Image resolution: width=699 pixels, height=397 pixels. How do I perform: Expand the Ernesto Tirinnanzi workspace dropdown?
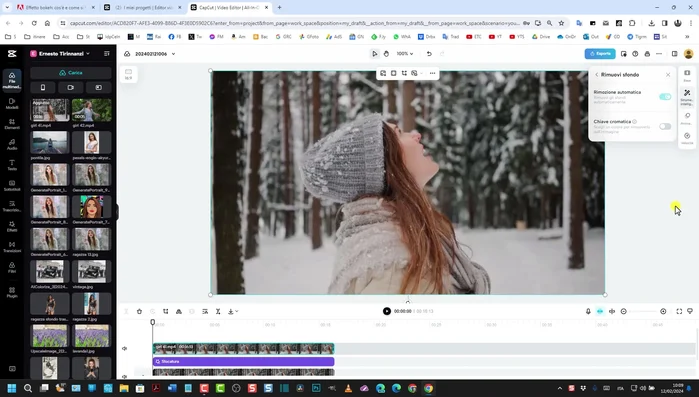point(88,53)
